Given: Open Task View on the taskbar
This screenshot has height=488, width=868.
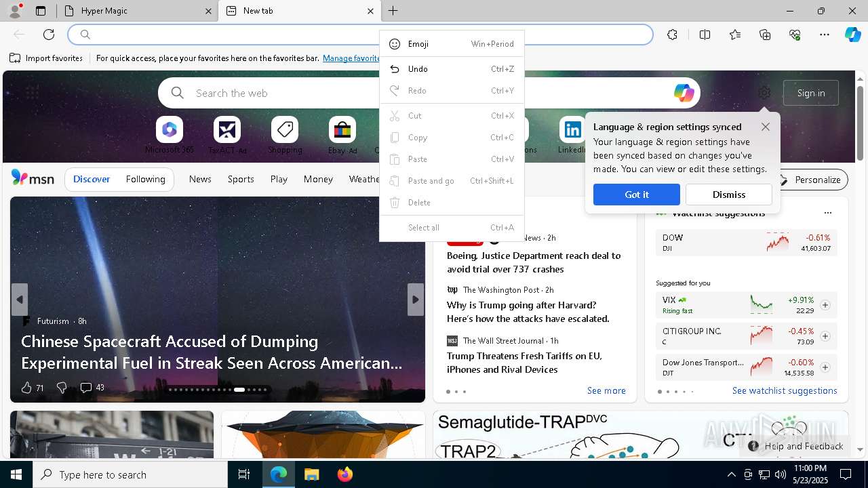Looking at the screenshot, I should point(244,474).
